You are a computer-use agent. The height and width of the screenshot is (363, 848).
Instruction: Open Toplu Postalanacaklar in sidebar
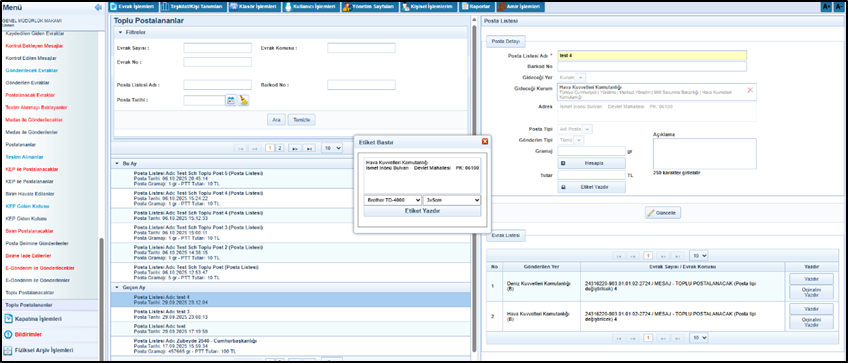pos(30,292)
